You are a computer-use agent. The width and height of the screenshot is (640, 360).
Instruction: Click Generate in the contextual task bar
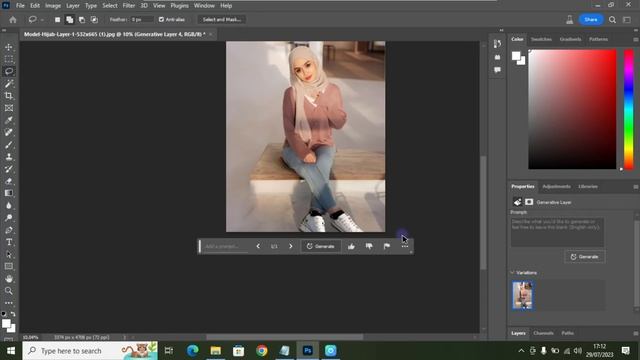coord(321,246)
